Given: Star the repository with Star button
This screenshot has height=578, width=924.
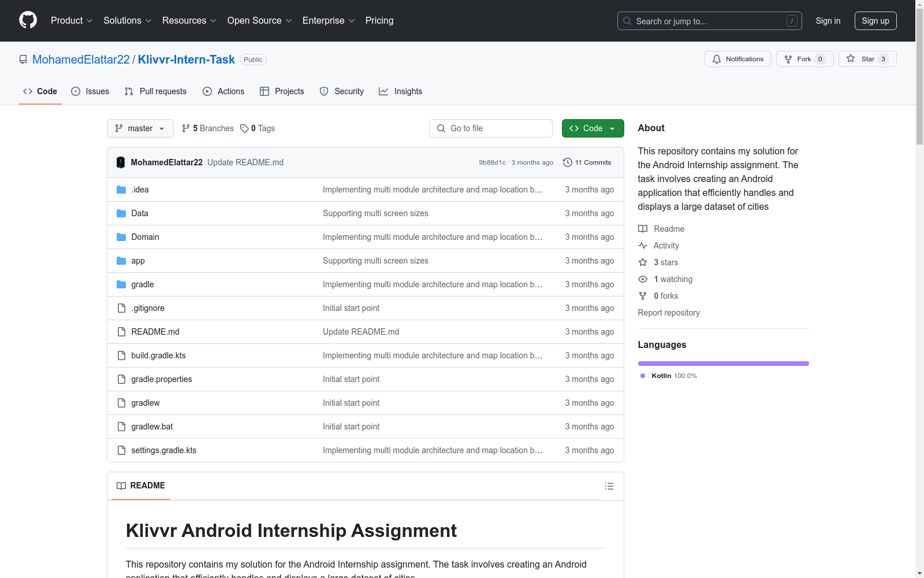Looking at the screenshot, I should 867,59.
